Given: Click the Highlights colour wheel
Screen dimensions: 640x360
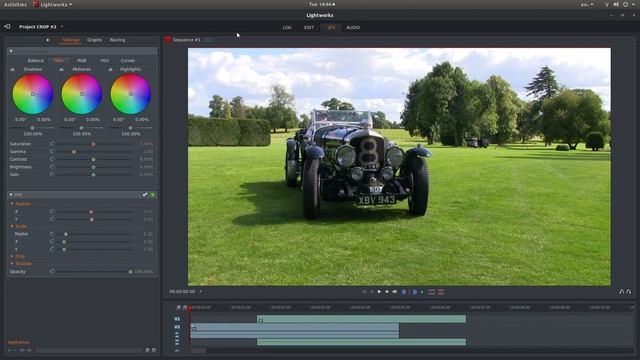Looking at the screenshot, I should (131, 94).
